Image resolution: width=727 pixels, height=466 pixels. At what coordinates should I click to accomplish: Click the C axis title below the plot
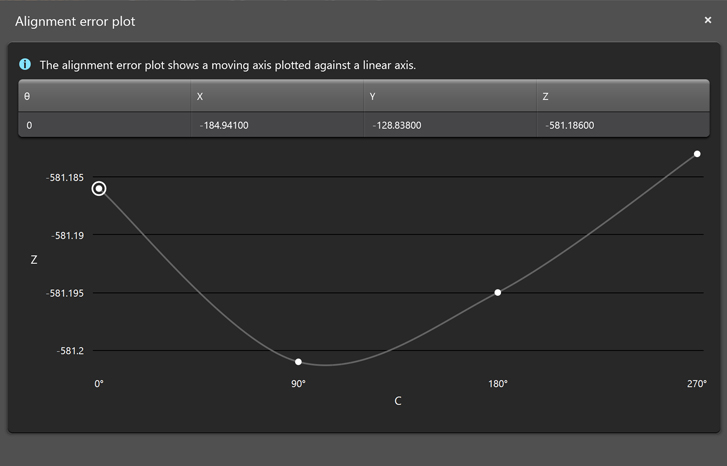398,401
